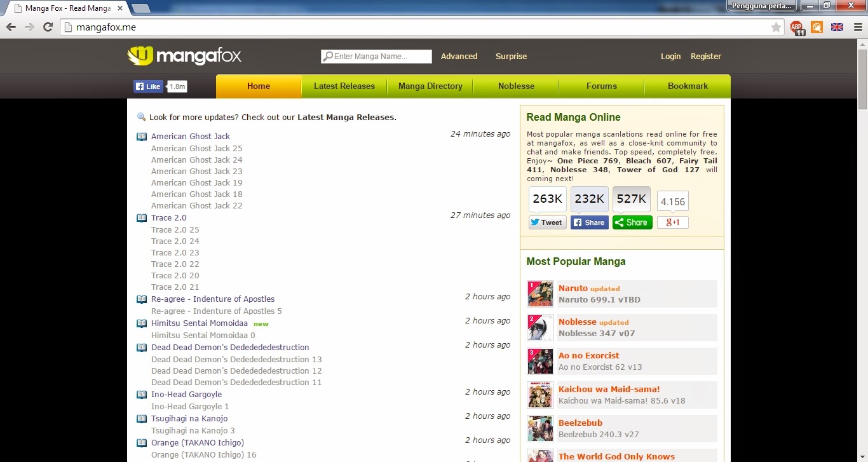Click book icon beside Dead Dead Demon's Dededededestruction

point(142,348)
